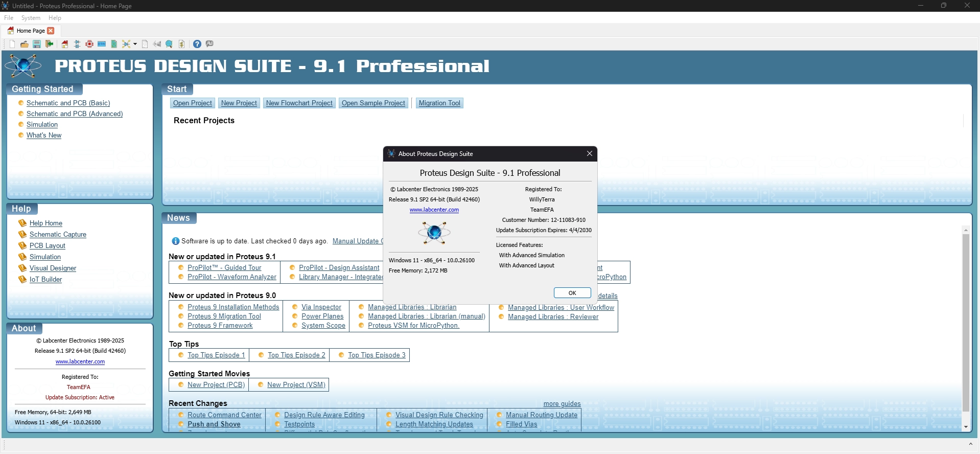Click the Close Project door icon
This screenshot has height=454, width=980.
50,44
